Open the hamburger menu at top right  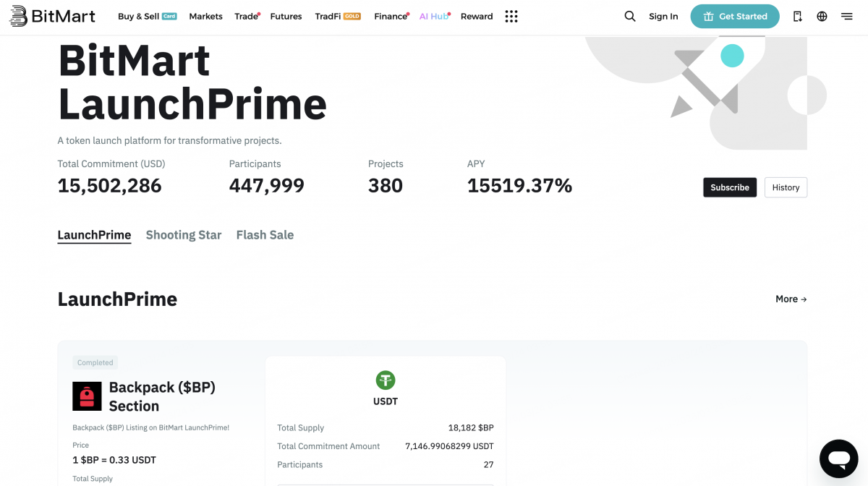(847, 15)
